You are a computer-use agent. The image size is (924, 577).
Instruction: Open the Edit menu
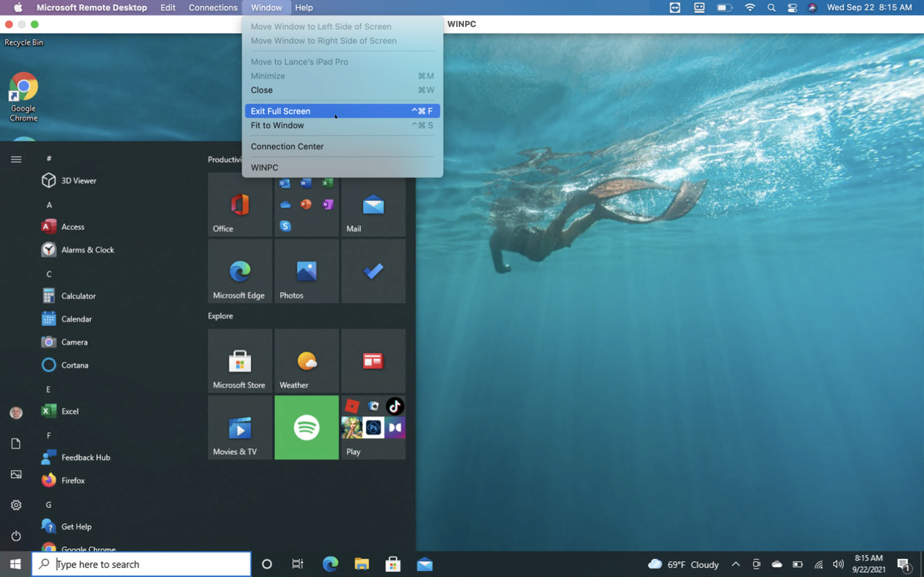tap(168, 8)
